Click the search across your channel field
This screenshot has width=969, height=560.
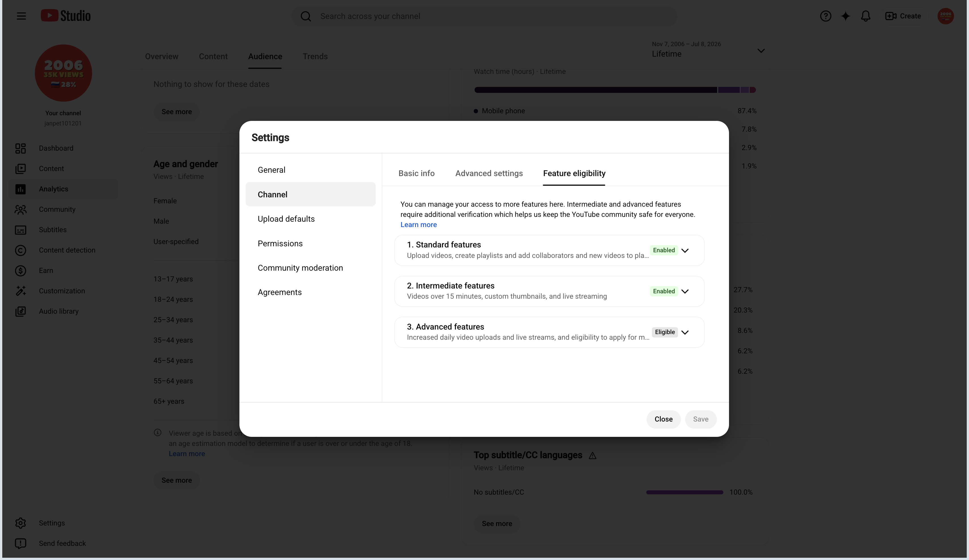[484, 16]
